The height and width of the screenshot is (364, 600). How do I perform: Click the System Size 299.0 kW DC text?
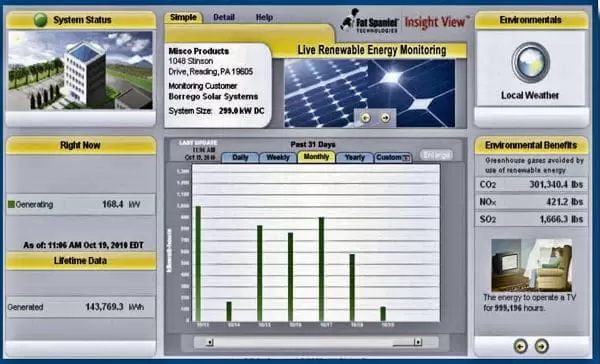[216, 111]
